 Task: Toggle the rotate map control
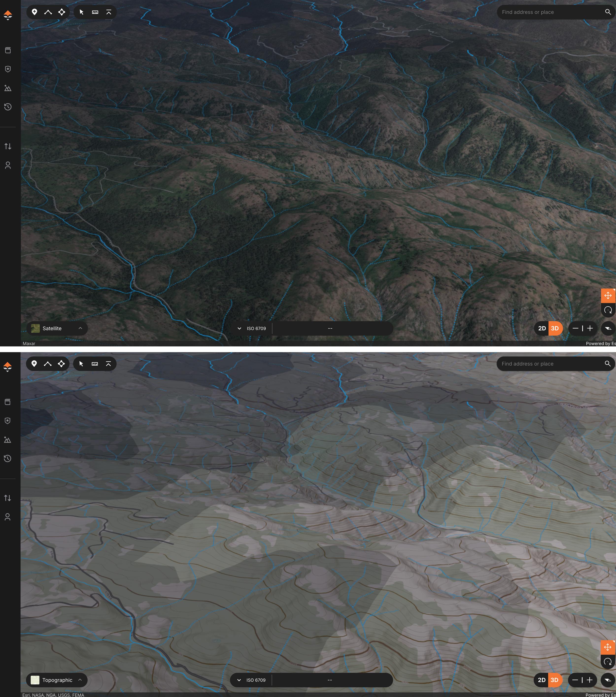coord(608,310)
